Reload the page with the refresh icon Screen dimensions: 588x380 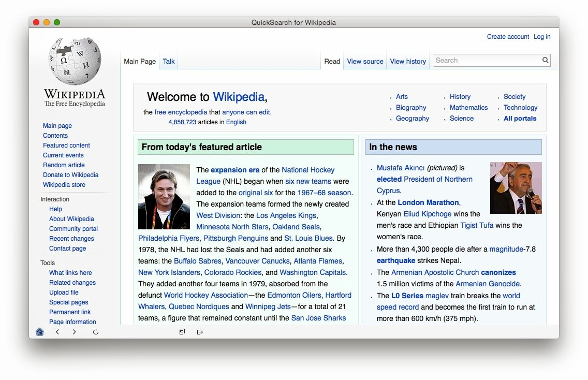(x=96, y=332)
